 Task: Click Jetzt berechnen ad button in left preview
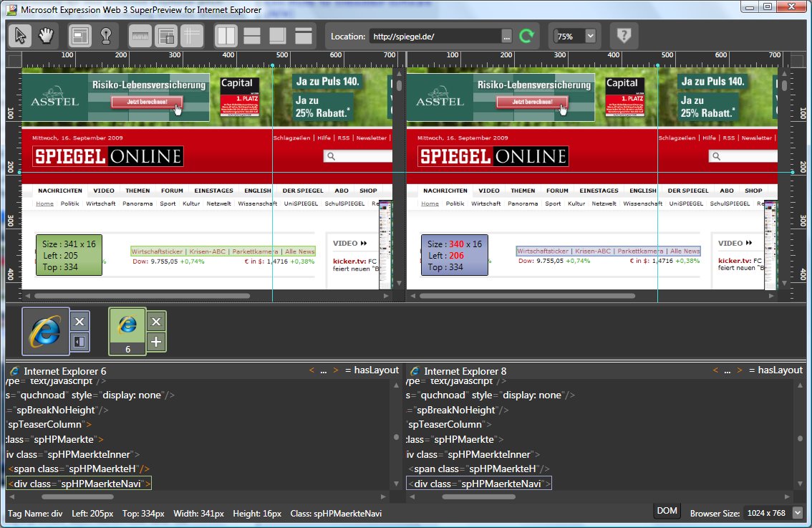coord(147,102)
